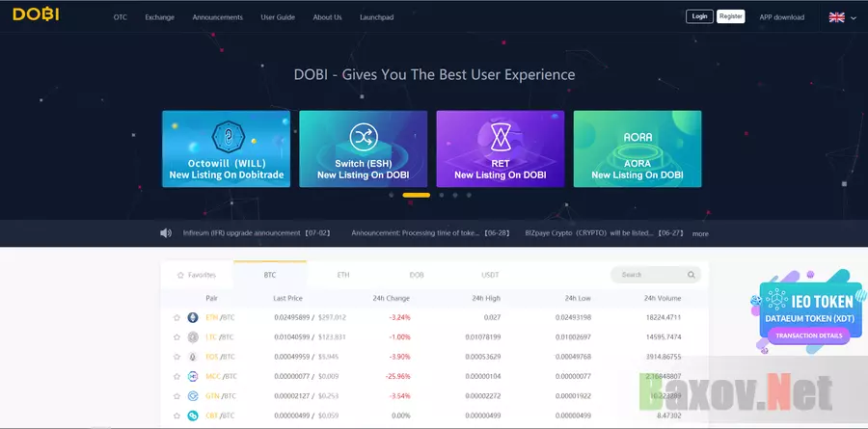Sort by the 24h Change column header
The image size is (868, 429).
(x=392, y=298)
